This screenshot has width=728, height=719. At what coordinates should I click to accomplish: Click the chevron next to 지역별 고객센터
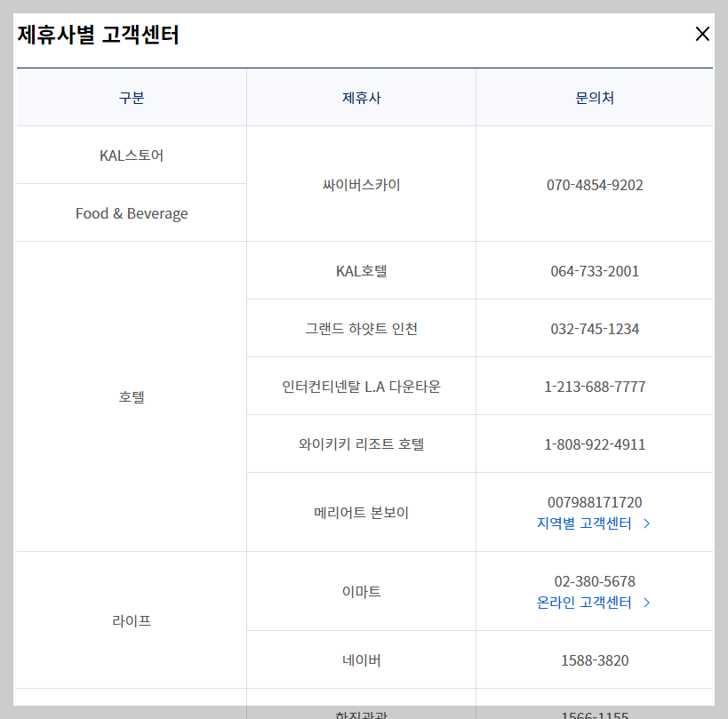tap(647, 523)
